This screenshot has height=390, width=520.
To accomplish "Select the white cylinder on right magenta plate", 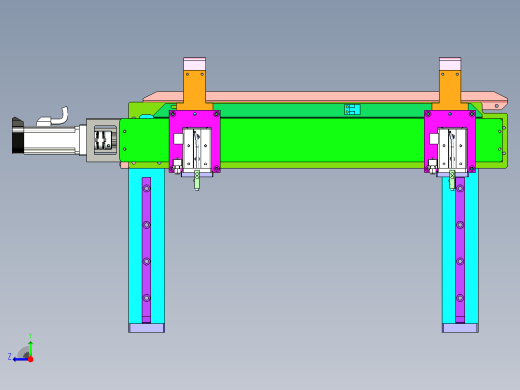I will point(452,150).
